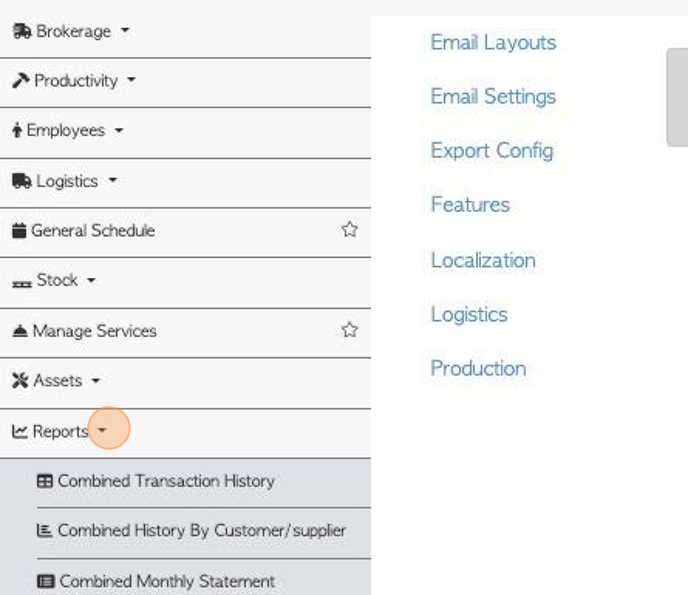Open Combined Monthly Statement report
This screenshot has height=595, width=688.
click(x=156, y=581)
